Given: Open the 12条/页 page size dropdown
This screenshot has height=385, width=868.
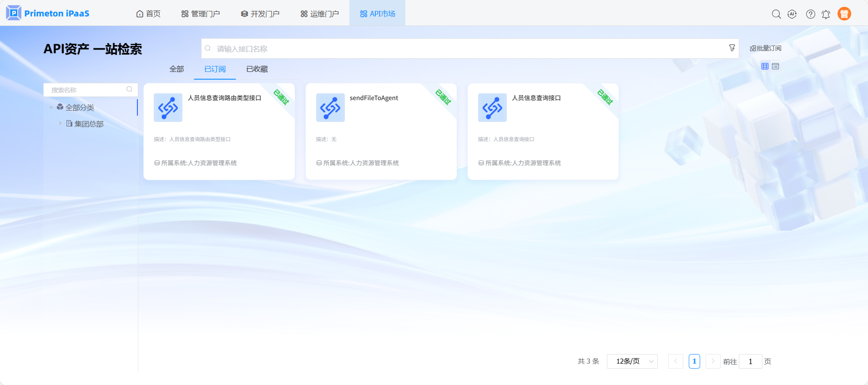Looking at the screenshot, I should pos(632,361).
